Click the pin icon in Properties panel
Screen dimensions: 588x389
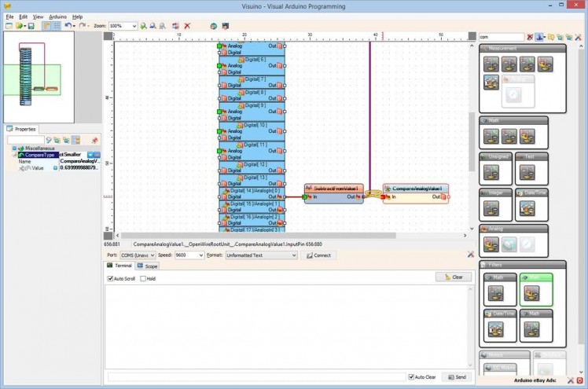(x=95, y=140)
